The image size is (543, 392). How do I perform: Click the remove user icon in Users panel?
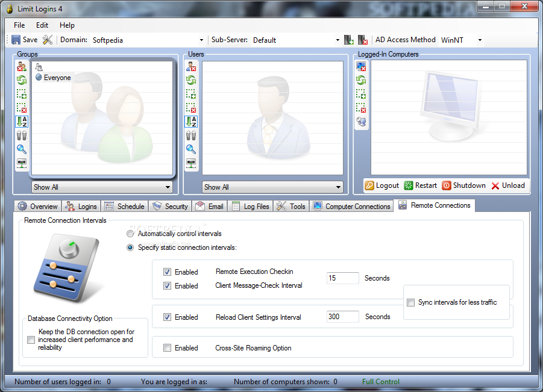tap(191, 66)
